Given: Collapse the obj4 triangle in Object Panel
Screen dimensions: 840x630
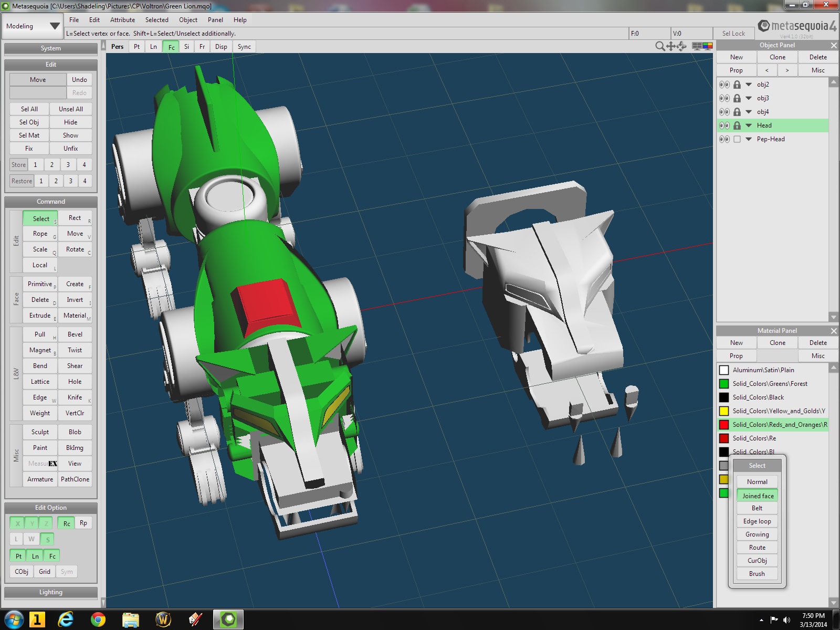Looking at the screenshot, I should pos(749,112).
